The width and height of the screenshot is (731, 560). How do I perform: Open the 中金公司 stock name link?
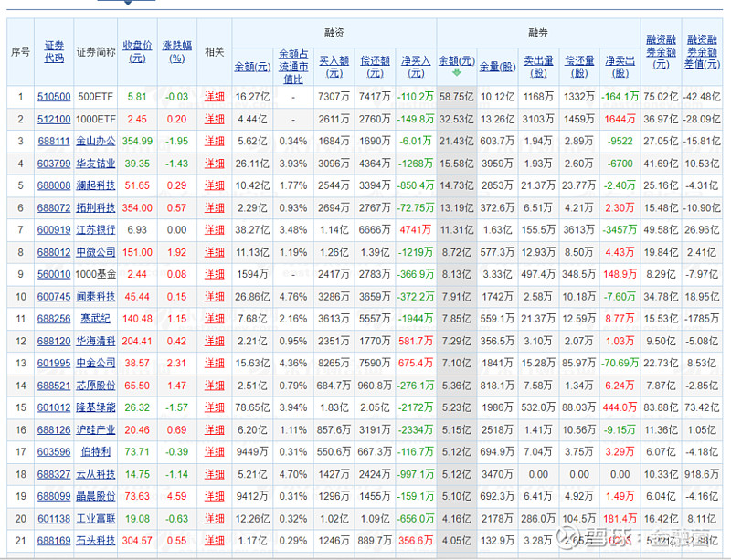[96, 364]
